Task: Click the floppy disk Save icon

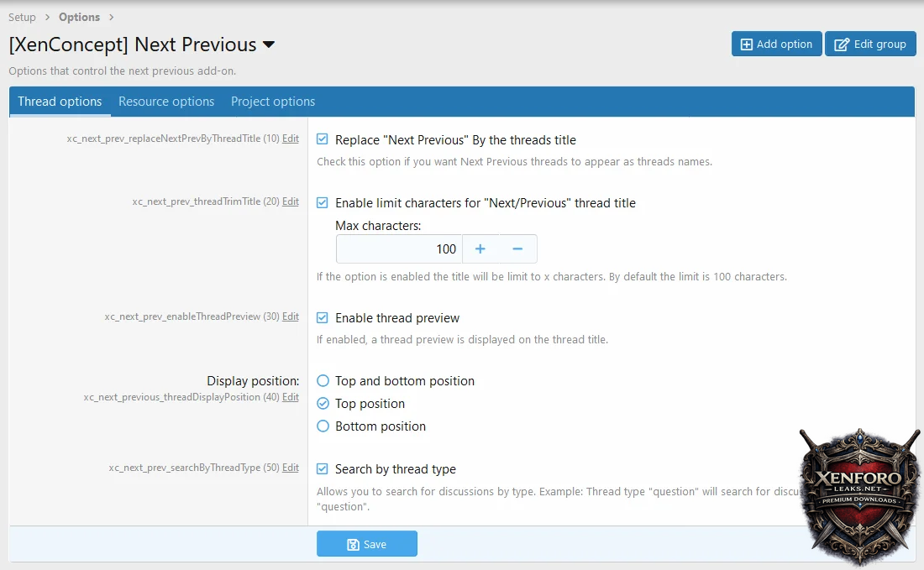Action: pyautogui.click(x=354, y=545)
